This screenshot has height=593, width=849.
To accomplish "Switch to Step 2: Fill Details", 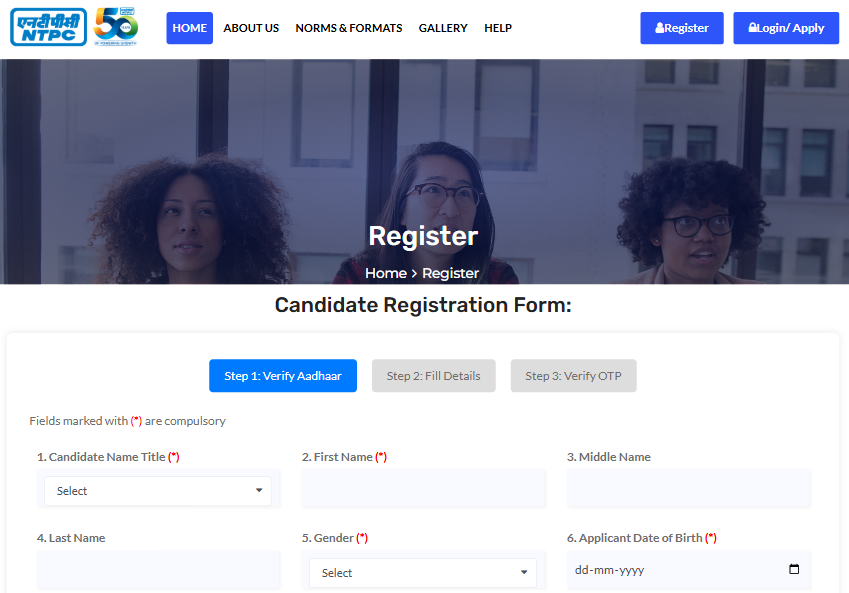I will [433, 375].
